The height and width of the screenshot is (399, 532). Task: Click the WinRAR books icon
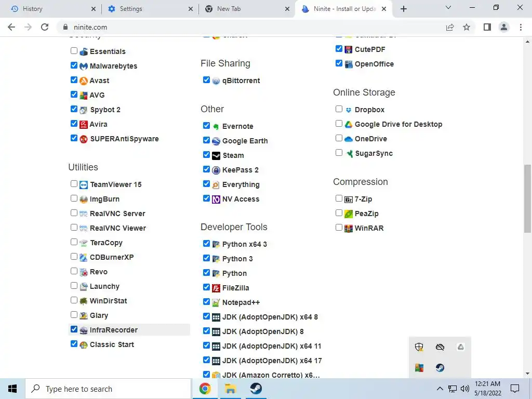click(349, 229)
